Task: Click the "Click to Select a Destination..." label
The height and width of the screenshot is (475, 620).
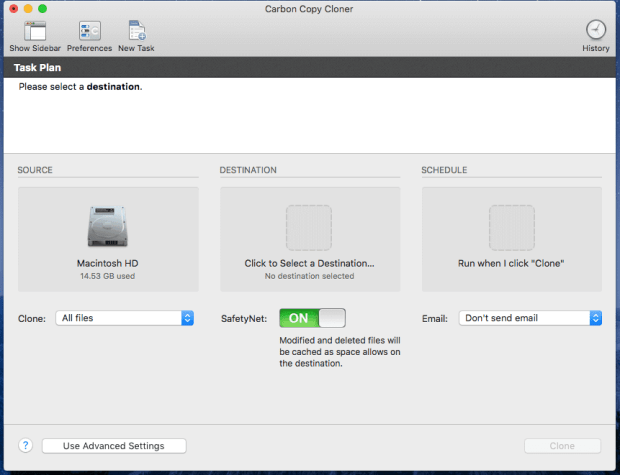Action: pyautogui.click(x=309, y=263)
